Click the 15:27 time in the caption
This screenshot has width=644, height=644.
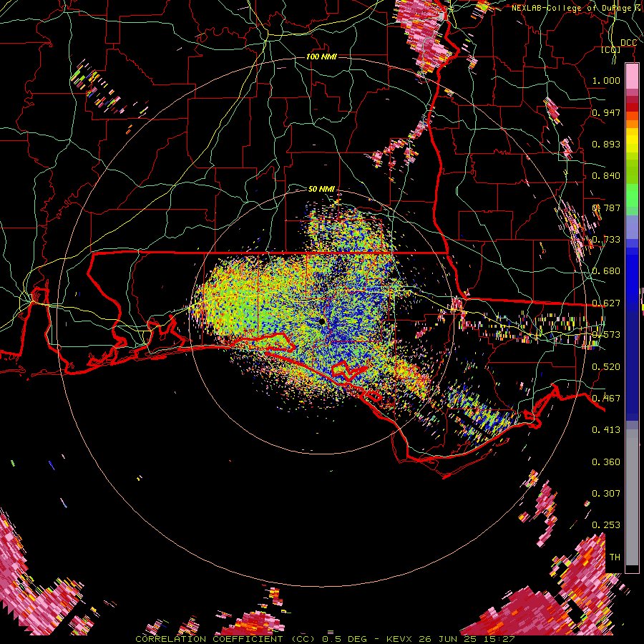click(498, 639)
